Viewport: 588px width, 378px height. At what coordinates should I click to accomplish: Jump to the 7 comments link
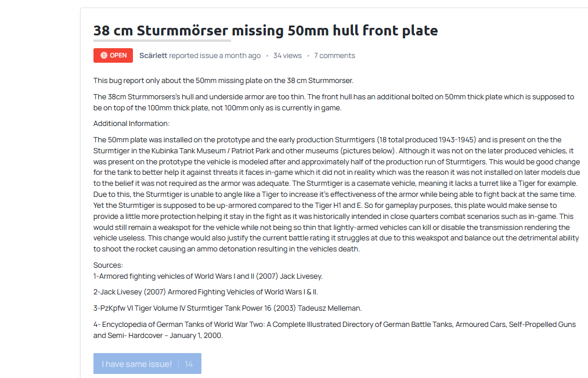[334, 56]
